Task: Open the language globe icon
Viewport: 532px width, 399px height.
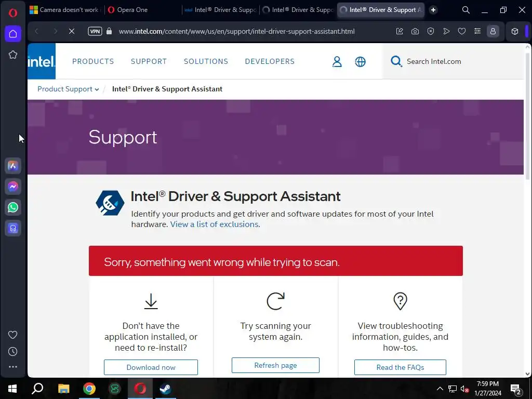Action: (x=361, y=62)
